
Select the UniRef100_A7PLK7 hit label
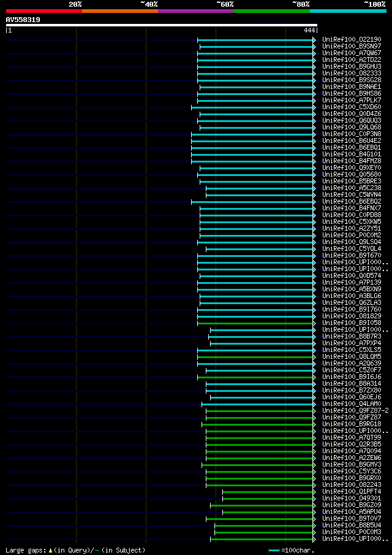[352, 100]
